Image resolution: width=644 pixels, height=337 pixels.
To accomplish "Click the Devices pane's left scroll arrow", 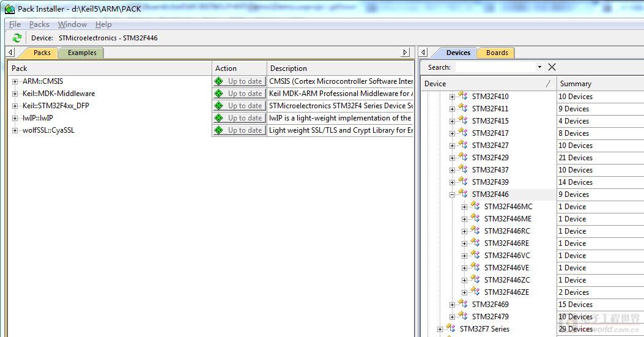I will (x=423, y=52).
